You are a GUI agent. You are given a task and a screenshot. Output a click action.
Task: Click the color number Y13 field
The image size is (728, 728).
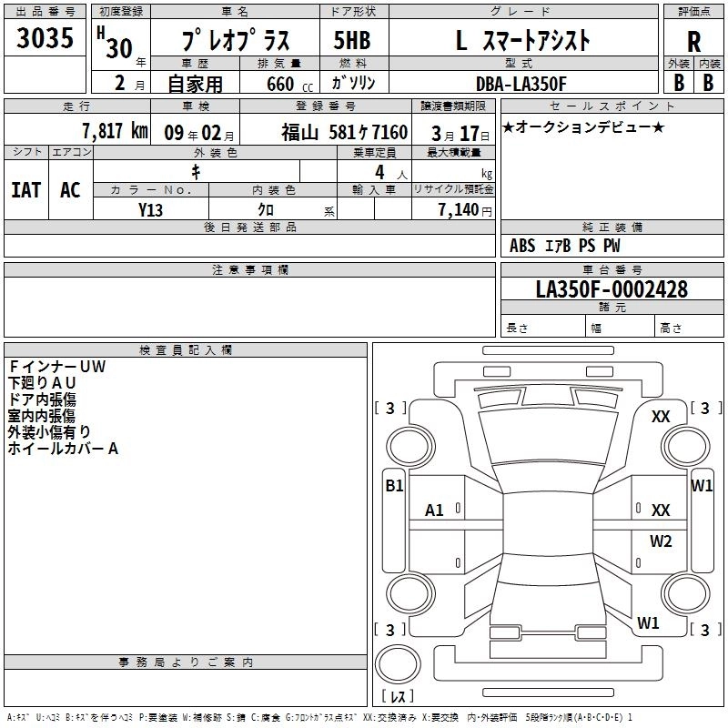pyautogui.click(x=151, y=208)
